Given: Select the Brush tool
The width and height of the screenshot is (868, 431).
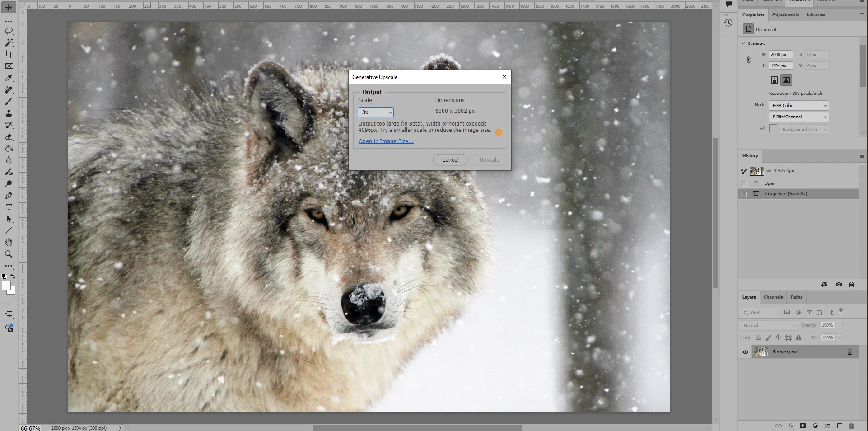Looking at the screenshot, I should [x=9, y=102].
